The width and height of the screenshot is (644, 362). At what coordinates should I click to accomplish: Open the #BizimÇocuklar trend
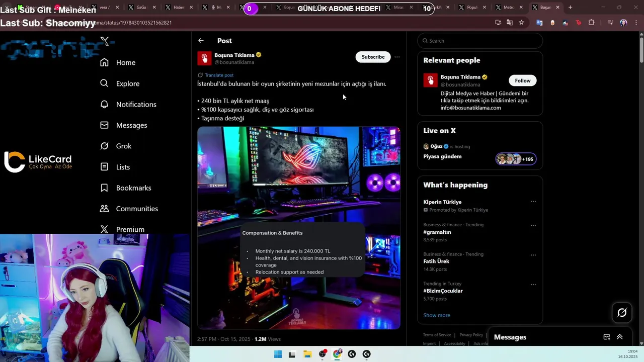click(x=443, y=291)
